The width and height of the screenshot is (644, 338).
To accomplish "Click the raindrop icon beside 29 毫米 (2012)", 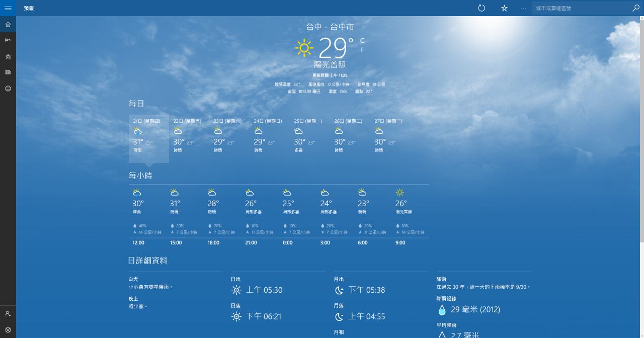I will point(442,310).
